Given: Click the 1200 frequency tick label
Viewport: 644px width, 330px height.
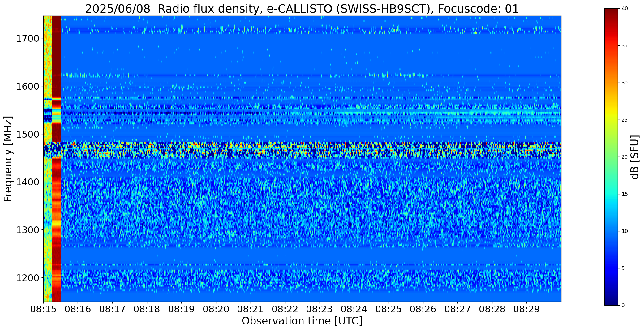Looking at the screenshot, I should (x=28, y=278).
